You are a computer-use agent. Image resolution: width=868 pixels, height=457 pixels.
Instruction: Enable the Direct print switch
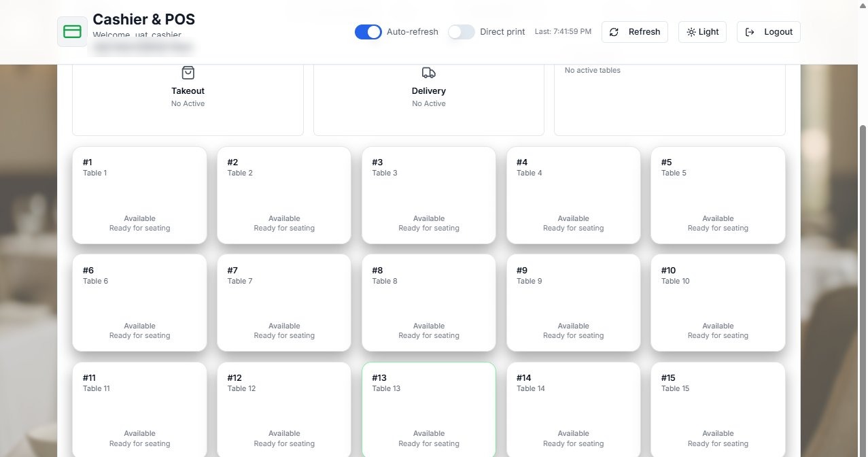[462, 32]
